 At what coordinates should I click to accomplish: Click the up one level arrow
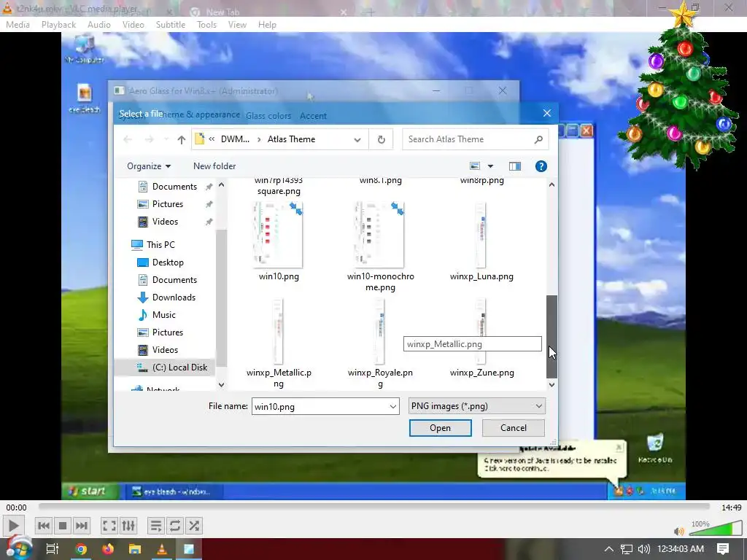(x=181, y=139)
